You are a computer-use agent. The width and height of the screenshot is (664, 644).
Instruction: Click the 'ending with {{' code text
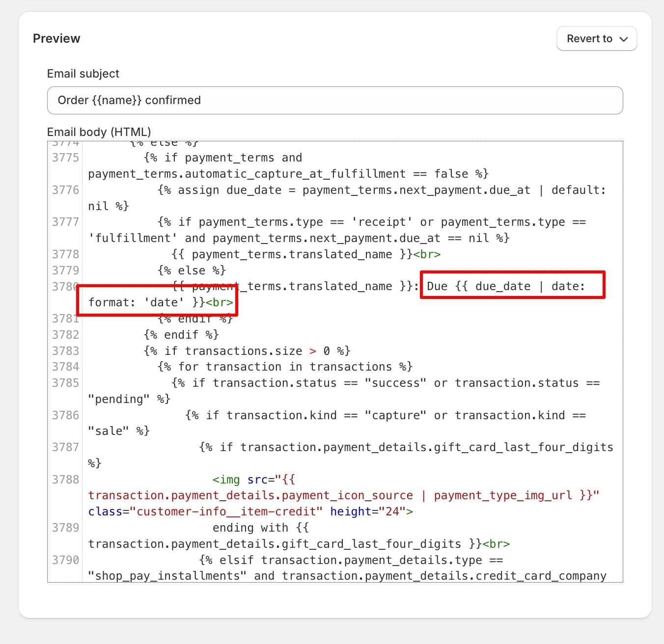(x=261, y=528)
